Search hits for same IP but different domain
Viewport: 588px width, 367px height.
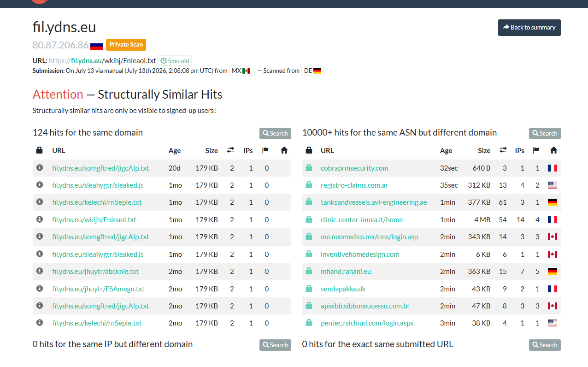(x=275, y=345)
